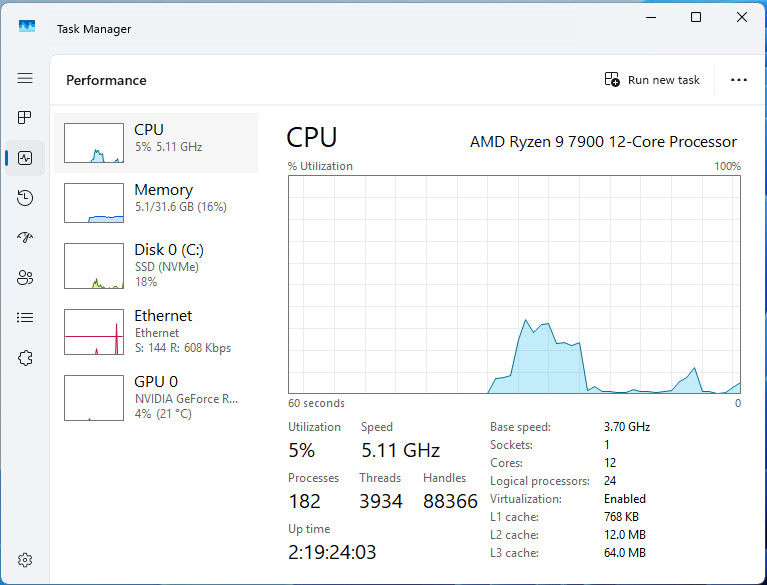Click the 5.11 GHz speed value
Viewport: 767px width, 585px height.
pyautogui.click(x=401, y=450)
